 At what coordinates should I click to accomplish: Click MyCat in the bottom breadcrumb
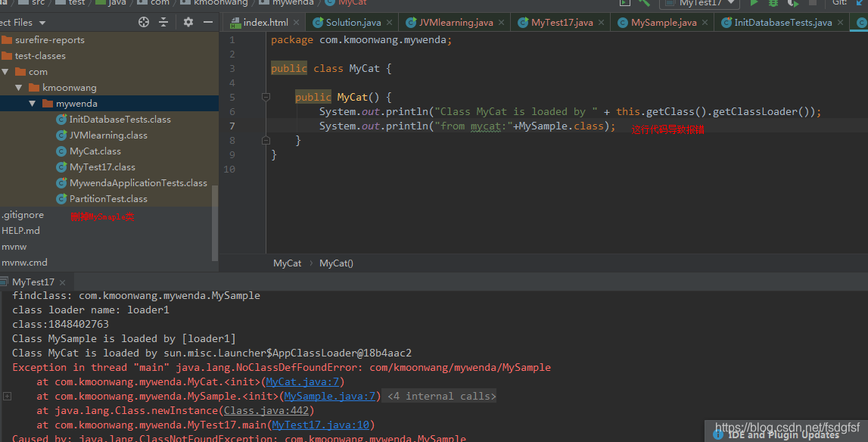[x=288, y=263]
